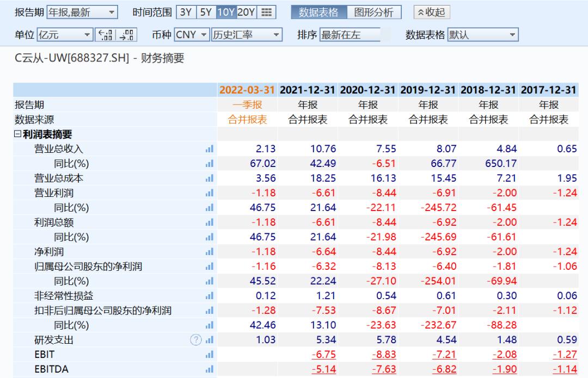Click the 收起 collapse button
Viewport: 588px width, 378px height.
432,12
